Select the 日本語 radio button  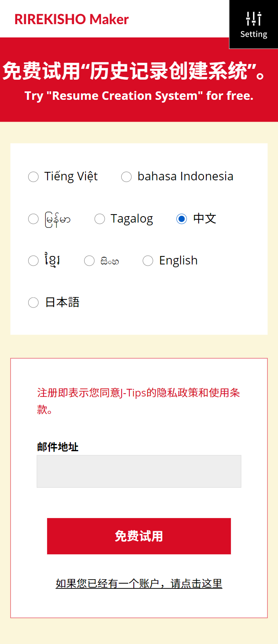tap(33, 303)
